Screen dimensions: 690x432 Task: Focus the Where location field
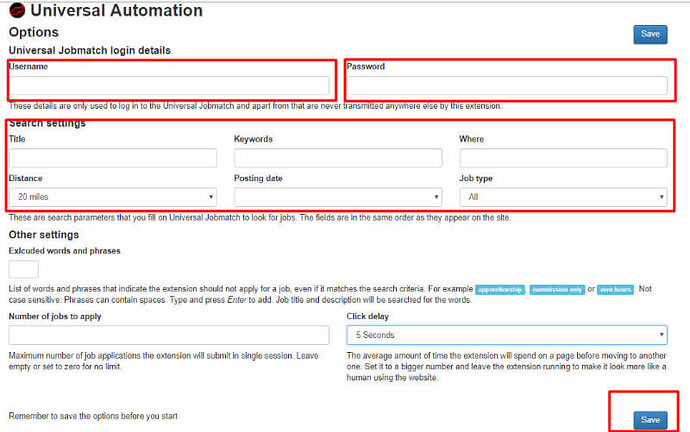[x=563, y=158]
